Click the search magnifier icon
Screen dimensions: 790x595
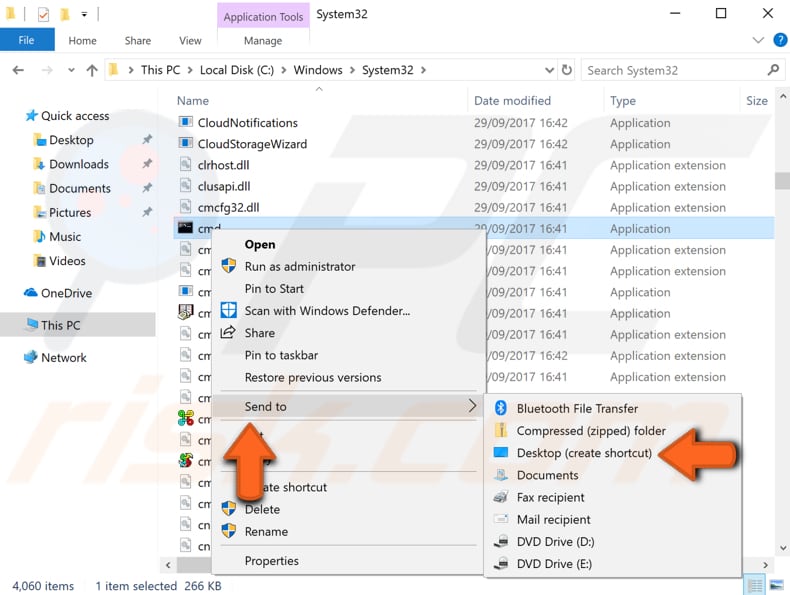tap(773, 70)
